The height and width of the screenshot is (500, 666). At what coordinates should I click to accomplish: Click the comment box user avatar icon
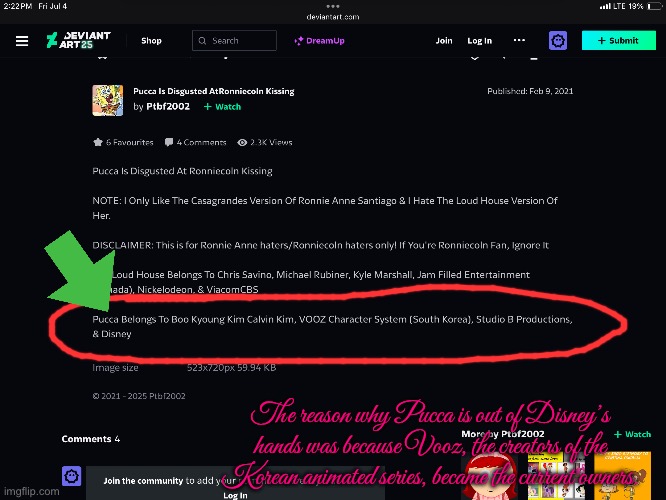[71, 476]
